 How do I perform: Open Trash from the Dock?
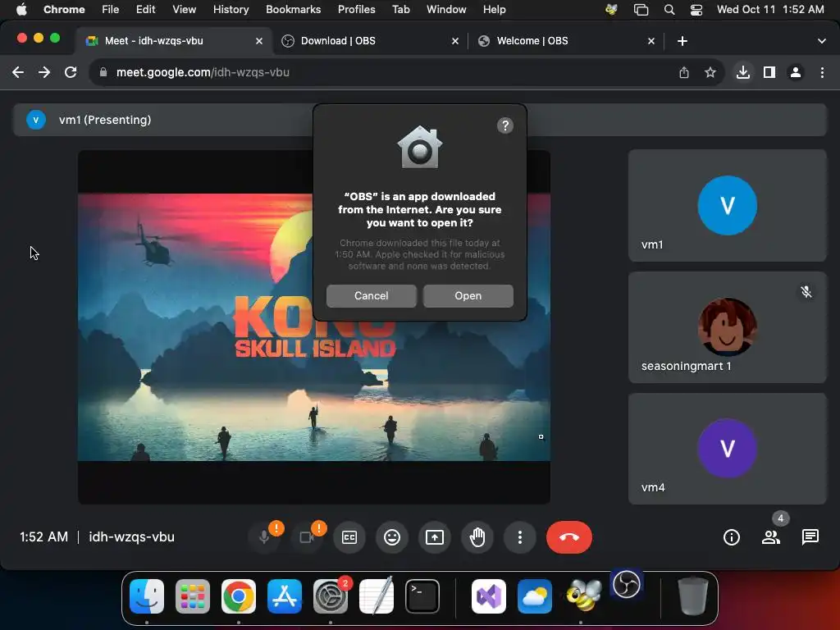click(x=693, y=596)
